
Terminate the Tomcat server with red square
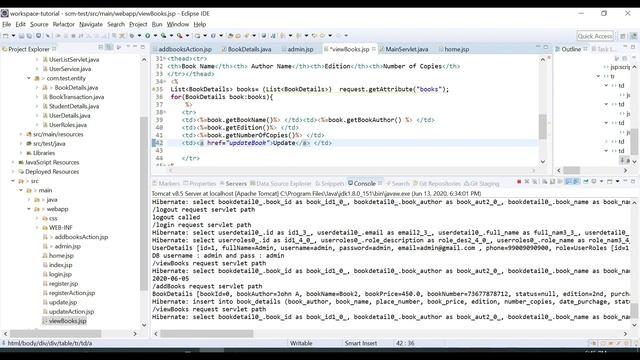(519, 182)
